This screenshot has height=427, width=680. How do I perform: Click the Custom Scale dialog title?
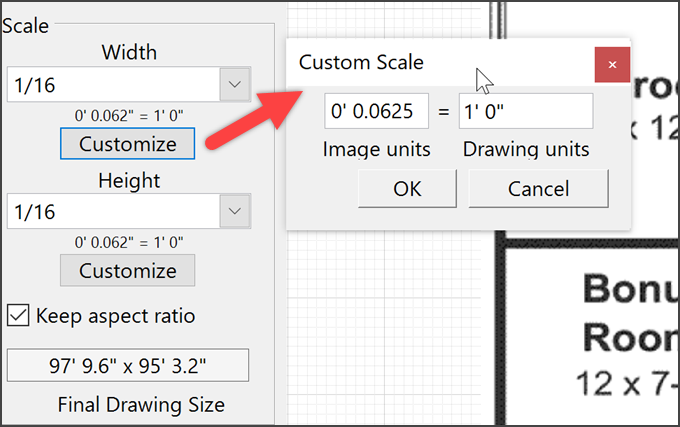361,62
